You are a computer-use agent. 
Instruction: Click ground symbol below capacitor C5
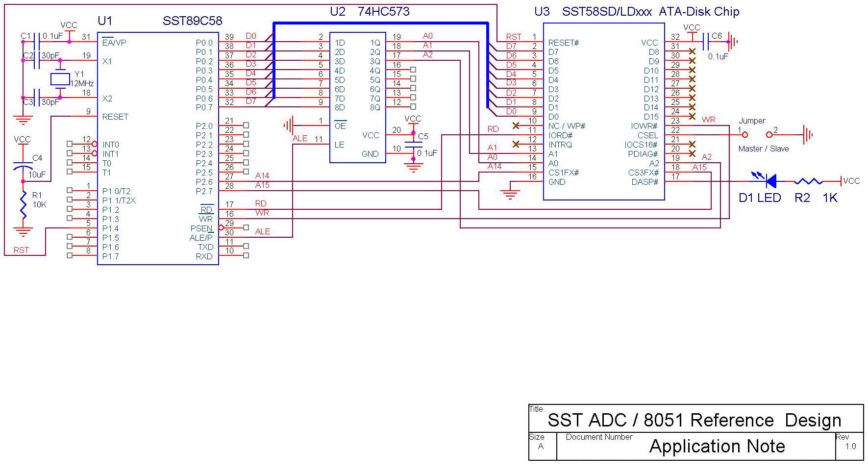click(414, 168)
